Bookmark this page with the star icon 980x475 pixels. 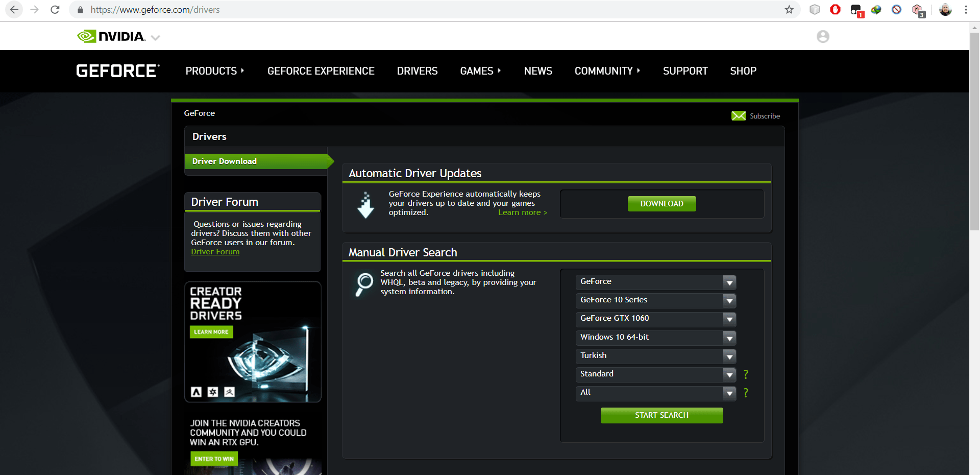coord(789,10)
